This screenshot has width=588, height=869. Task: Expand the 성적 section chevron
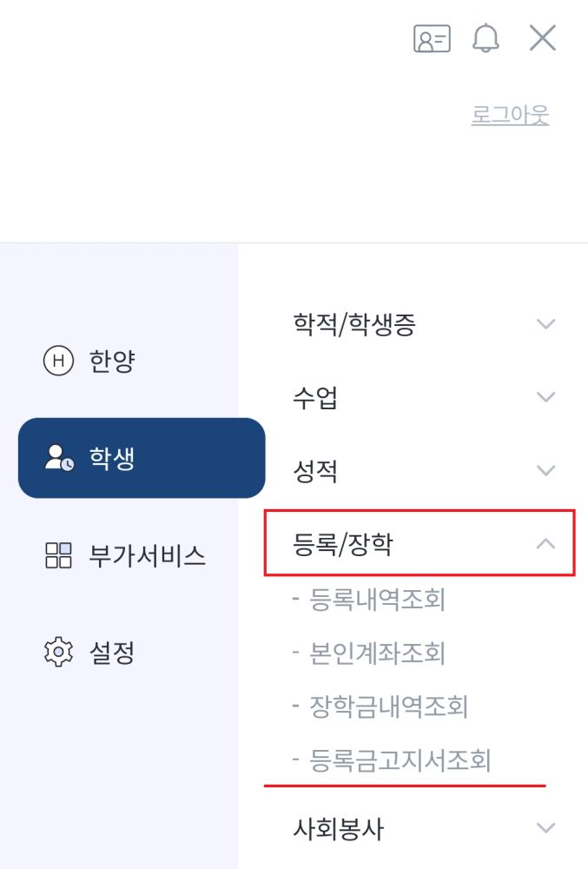[x=546, y=470]
